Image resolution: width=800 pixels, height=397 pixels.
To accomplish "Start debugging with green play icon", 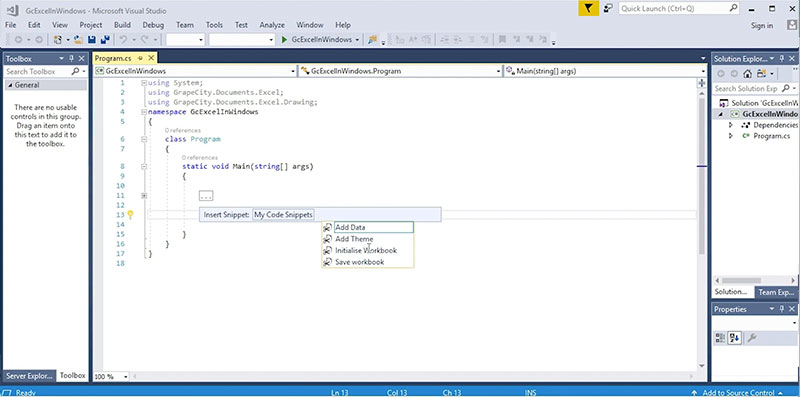I will click(285, 39).
